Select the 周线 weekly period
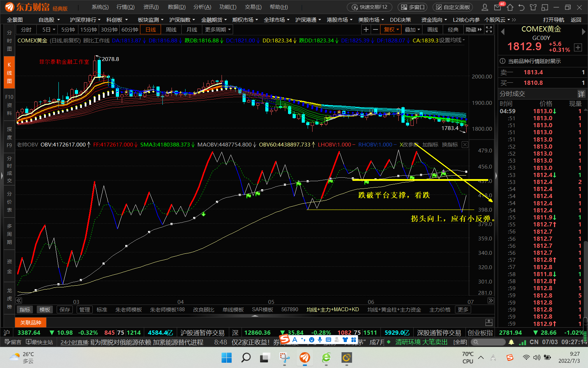This screenshot has width=588, height=368. (171, 30)
